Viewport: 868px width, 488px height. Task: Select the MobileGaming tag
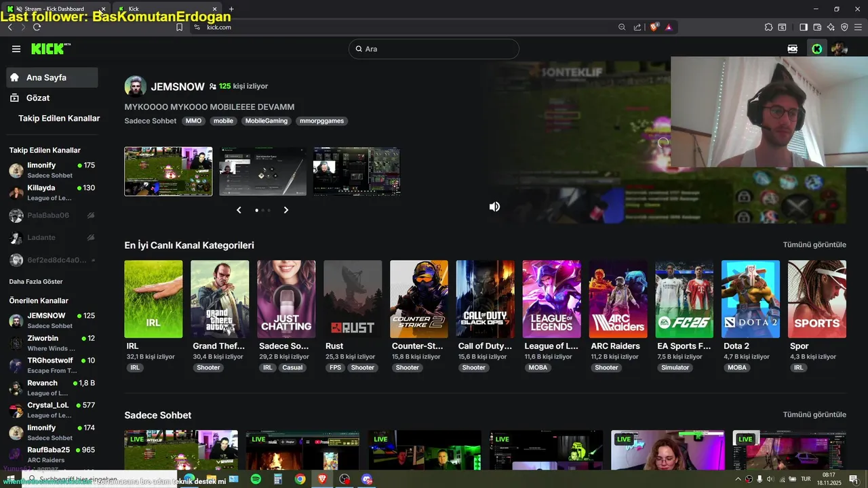[x=267, y=121]
